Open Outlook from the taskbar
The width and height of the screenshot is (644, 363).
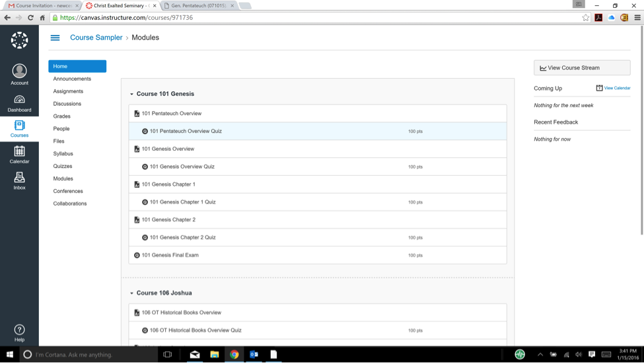pyautogui.click(x=254, y=354)
